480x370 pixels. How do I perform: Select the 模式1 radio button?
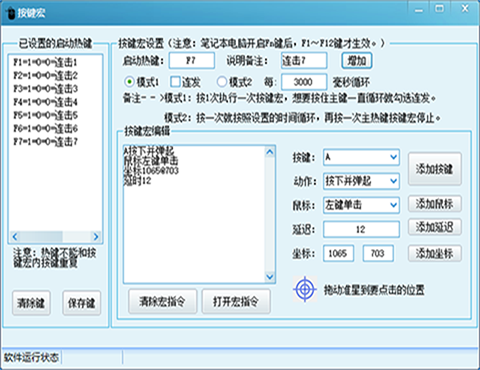[x=129, y=82]
